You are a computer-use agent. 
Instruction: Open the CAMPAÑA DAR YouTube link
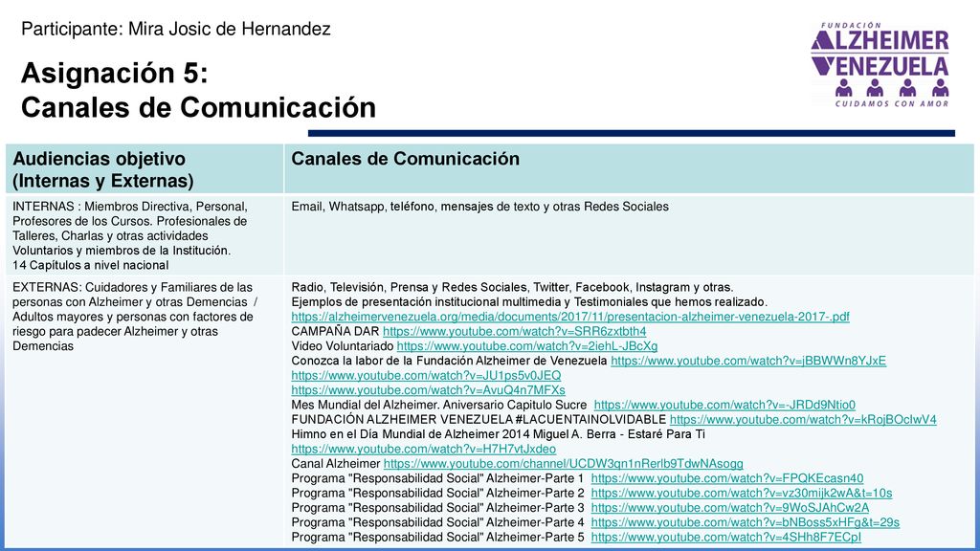(514, 332)
